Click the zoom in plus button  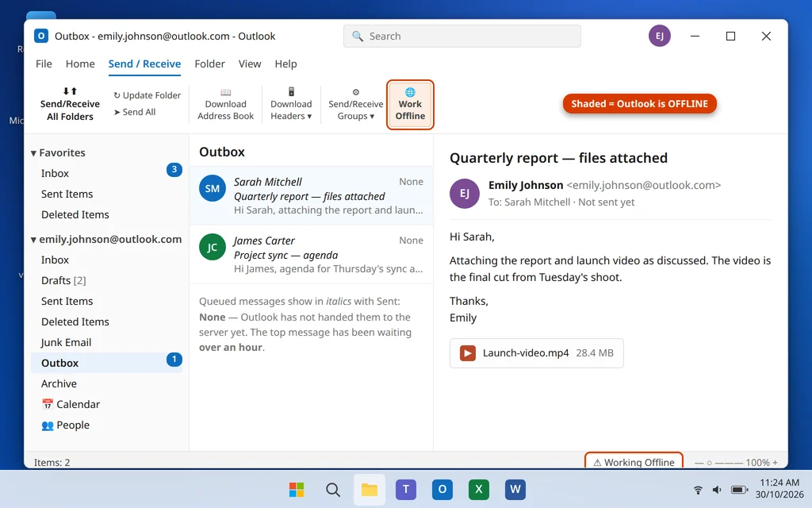(776, 463)
